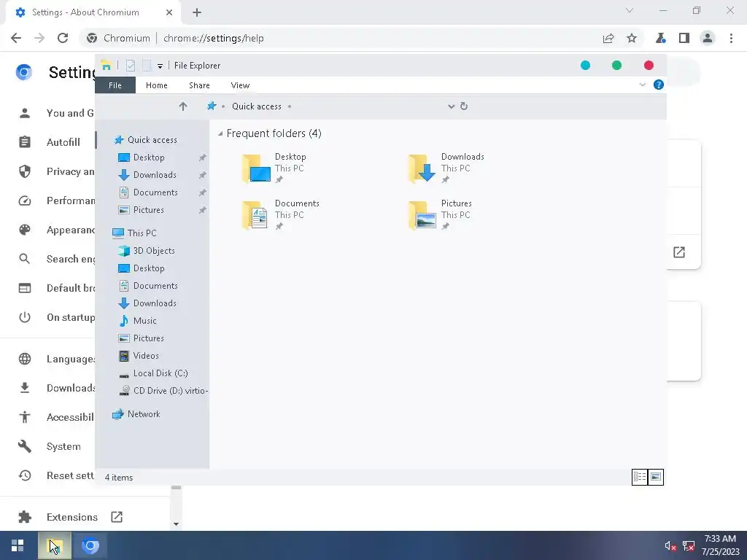Open the Desktop folder tile in Frequent folders
The height and width of the screenshot is (560, 747).
(274, 168)
